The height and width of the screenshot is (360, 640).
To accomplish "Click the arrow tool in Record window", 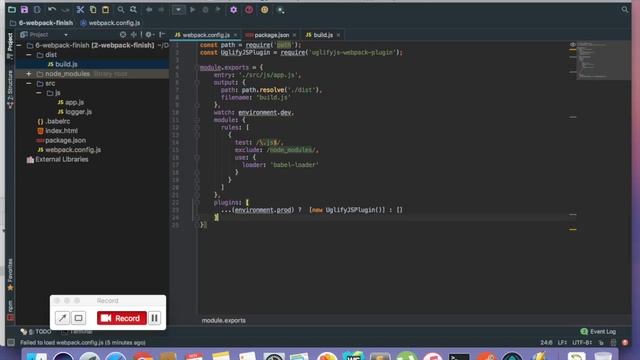I will click(x=62, y=318).
